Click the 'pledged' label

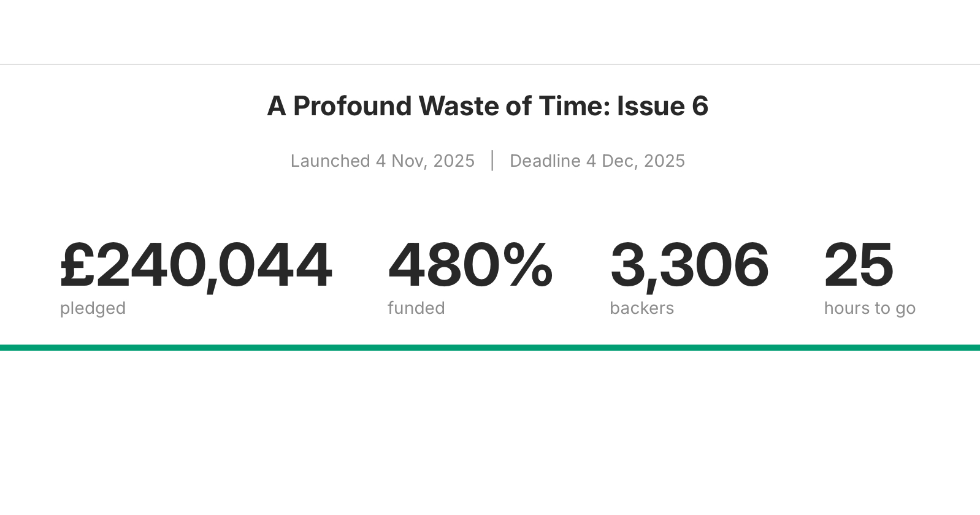point(93,308)
